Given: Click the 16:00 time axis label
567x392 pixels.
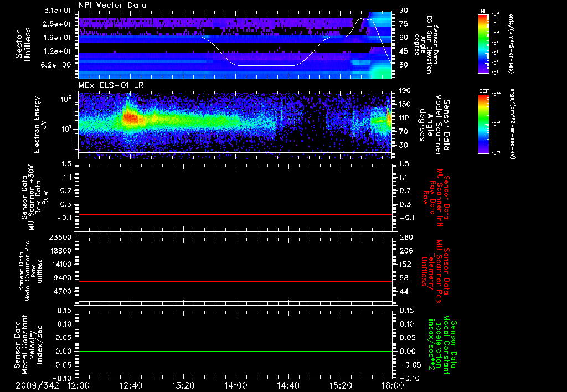Looking at the screenshot, I should [393, 385].
